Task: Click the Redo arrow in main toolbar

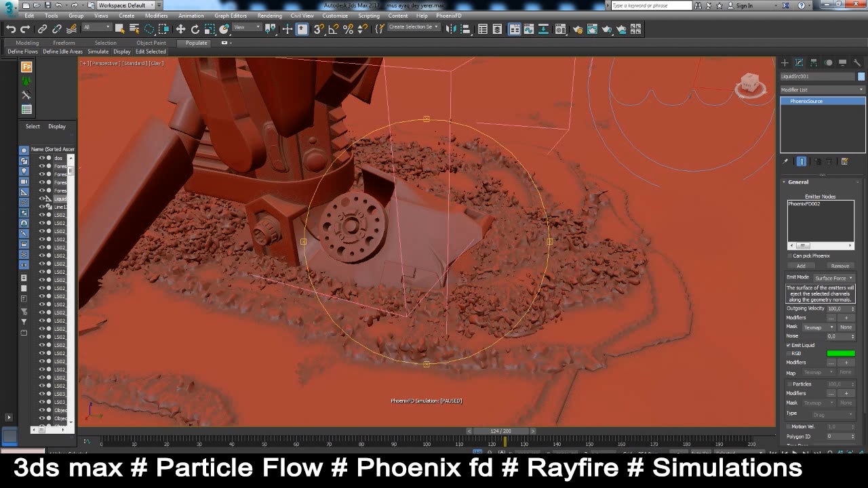Action: click(x=25, y=29)
